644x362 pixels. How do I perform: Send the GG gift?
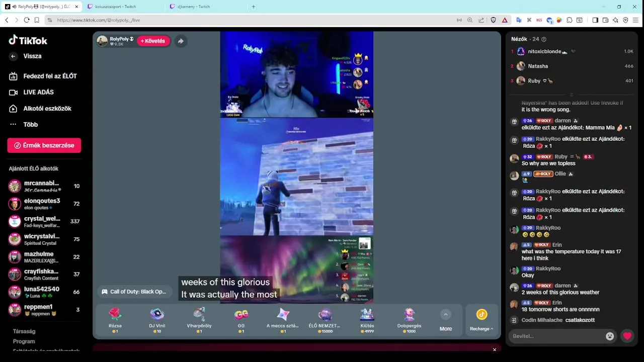[x=241, y=320]
